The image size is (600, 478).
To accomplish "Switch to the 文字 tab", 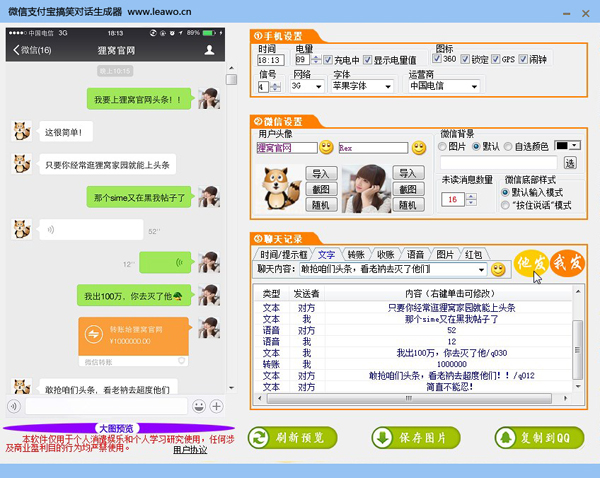I will pos(326,254).
